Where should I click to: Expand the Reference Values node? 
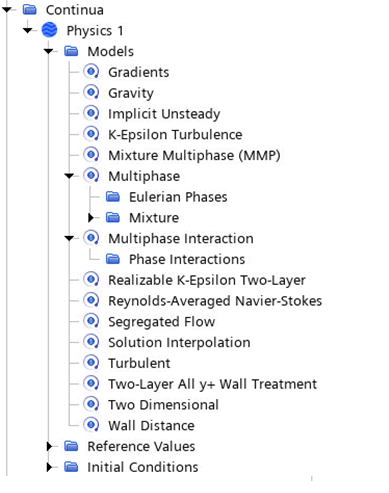tap(49, 446)
